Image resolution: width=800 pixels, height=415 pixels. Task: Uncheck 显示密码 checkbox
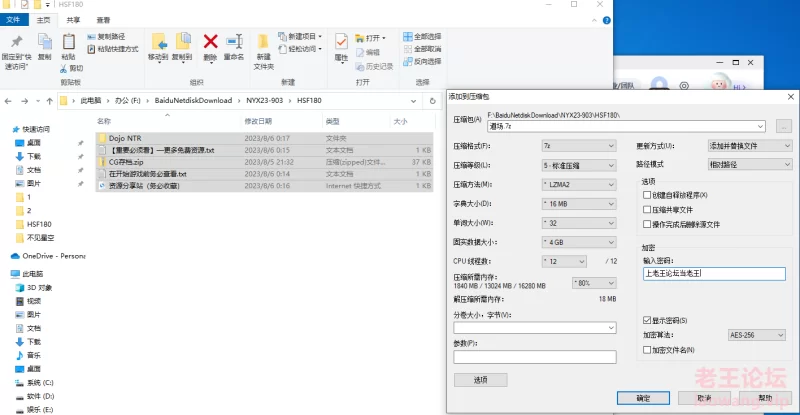647,321
